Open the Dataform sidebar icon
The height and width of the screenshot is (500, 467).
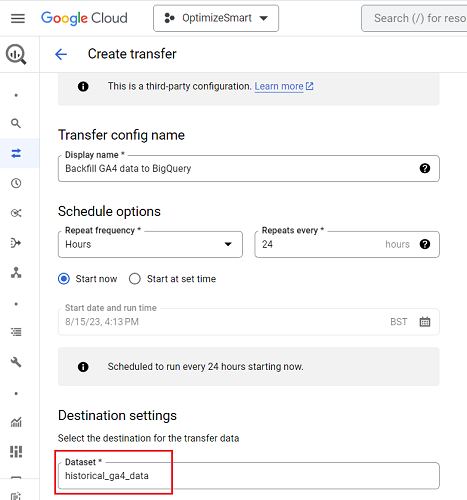16,243
